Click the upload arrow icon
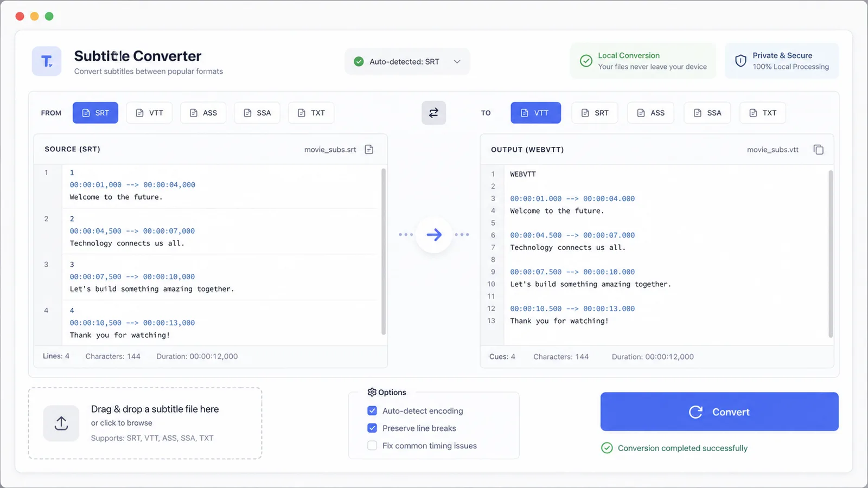868x488 pixels. click(x=61, y=423)
